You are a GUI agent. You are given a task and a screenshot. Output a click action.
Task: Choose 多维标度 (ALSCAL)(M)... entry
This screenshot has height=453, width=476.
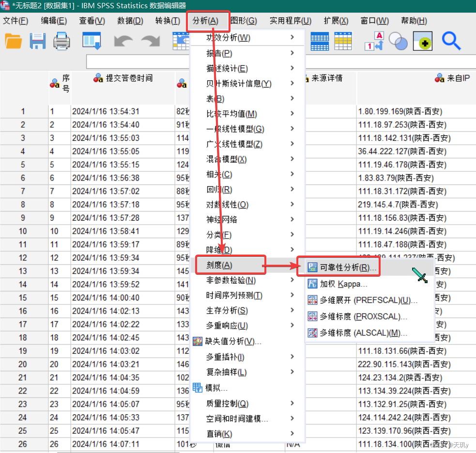(363, 332)
